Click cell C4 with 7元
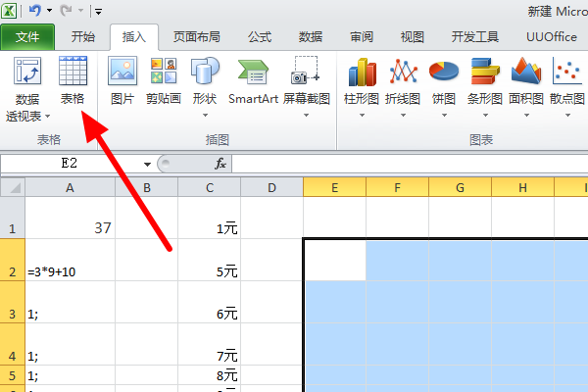The image size is (588, 392). pyautogui.click(x=210, y=344)
